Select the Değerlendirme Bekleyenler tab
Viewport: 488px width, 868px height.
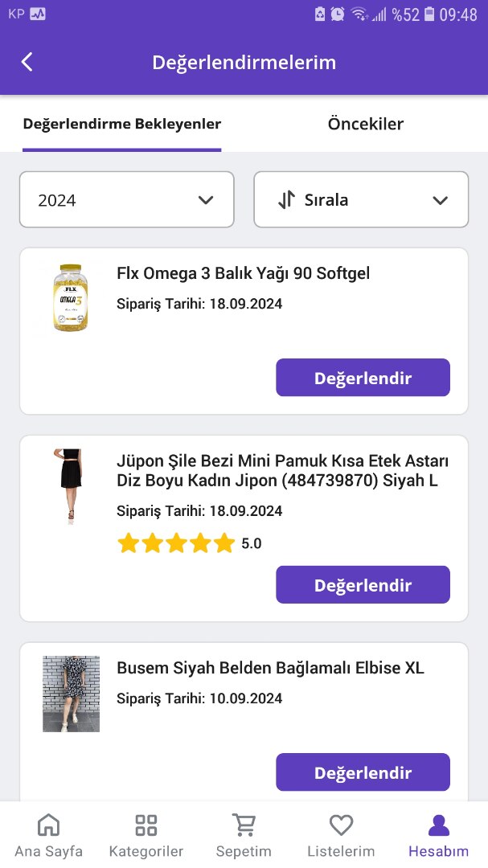point(122,124)
